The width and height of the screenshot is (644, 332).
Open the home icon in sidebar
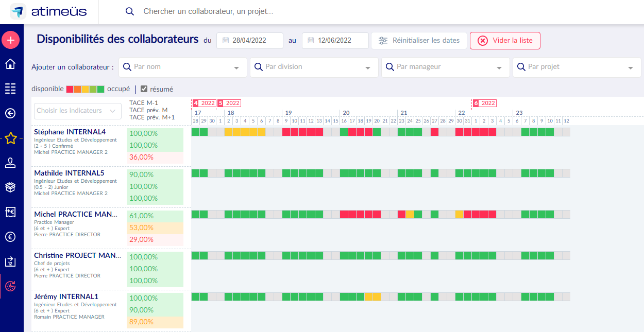point(10,64)
